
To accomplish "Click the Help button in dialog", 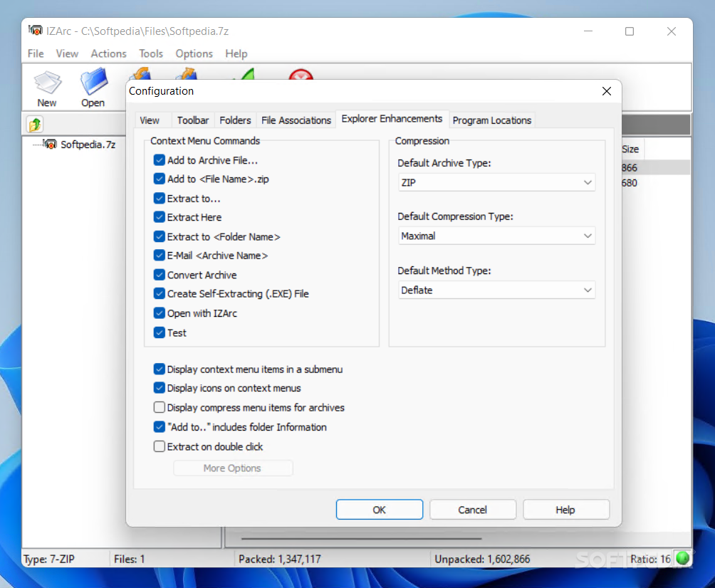I will 565,510.
